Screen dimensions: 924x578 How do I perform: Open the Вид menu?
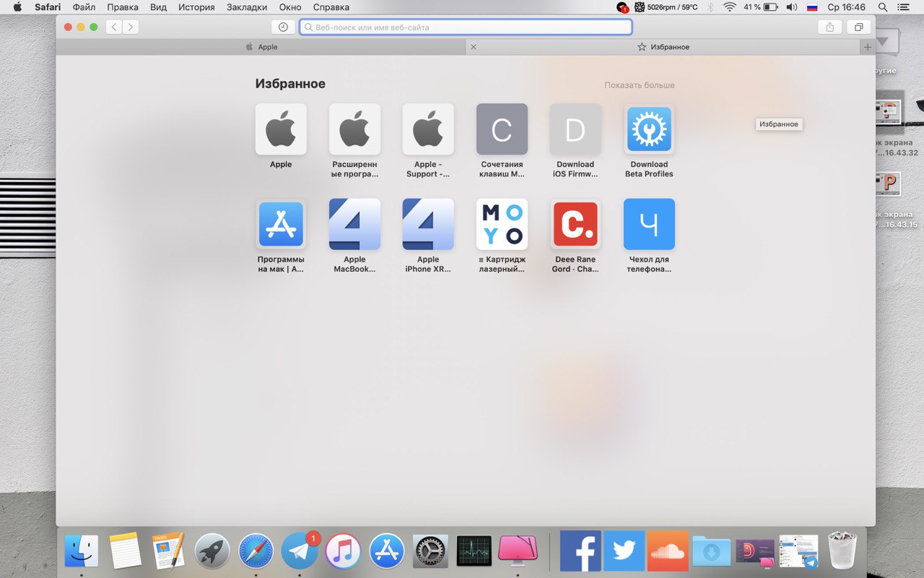[158, 7]
